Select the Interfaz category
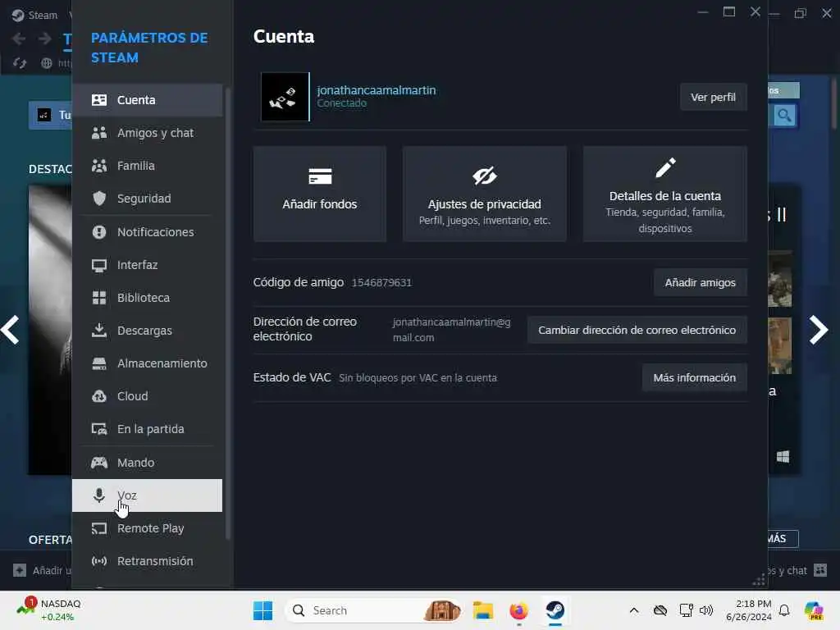Viewport: 840px width, 630px height. click(x=148, y=265)
